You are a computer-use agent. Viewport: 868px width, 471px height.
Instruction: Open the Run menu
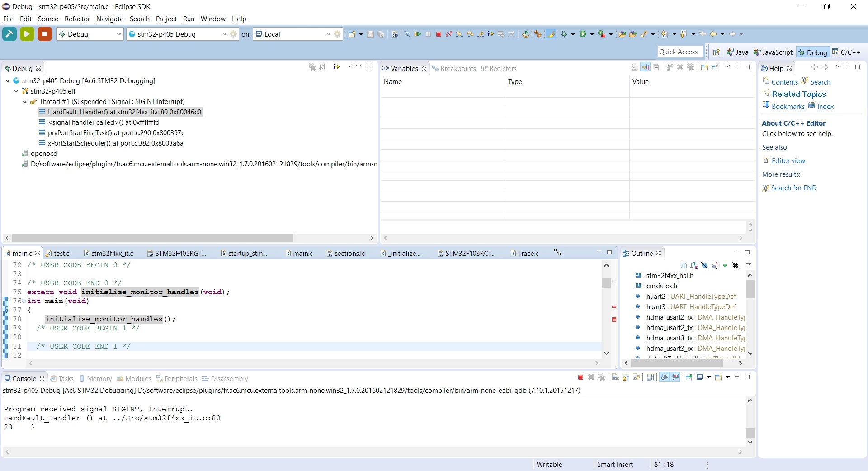pos(189,19)
